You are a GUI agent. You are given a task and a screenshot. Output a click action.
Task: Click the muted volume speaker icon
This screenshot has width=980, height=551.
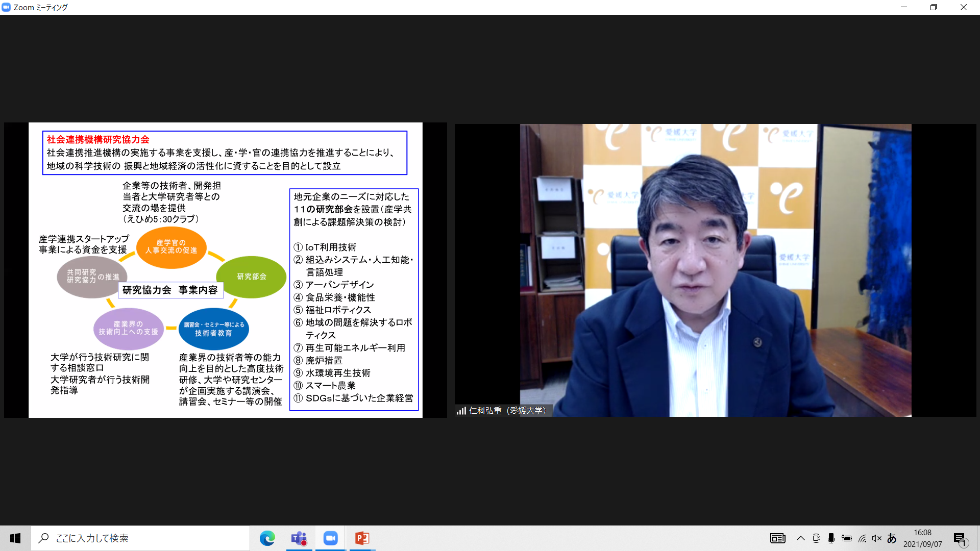point(877,538)
